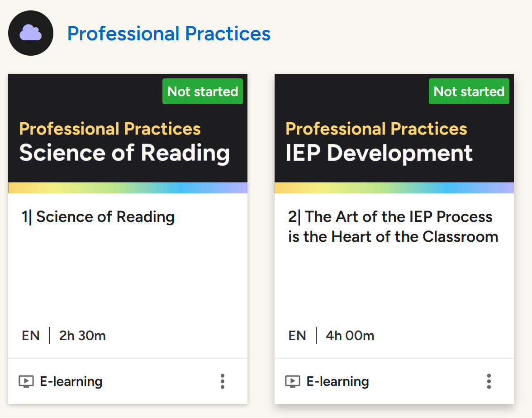The height and width of the screenshot is (418, 532).
Task: Click the purple cloud icon for Professional Practices
Action: [x=31, y=33]
